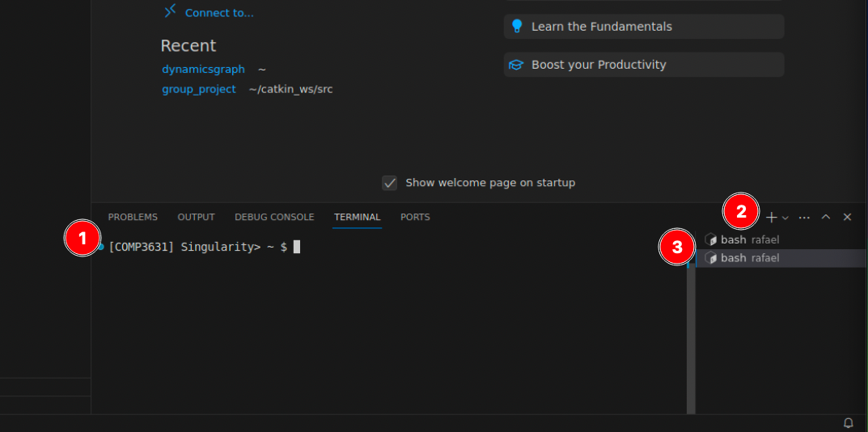This screenshot has height=432, width=868.
Task: Click the Recent heading text
Action: point(188,45)
